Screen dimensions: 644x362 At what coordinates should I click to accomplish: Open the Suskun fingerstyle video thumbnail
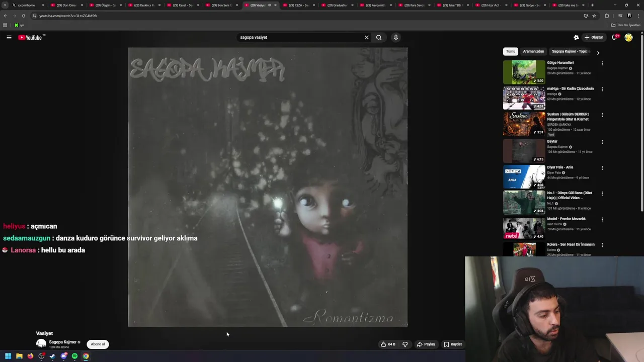524,124
